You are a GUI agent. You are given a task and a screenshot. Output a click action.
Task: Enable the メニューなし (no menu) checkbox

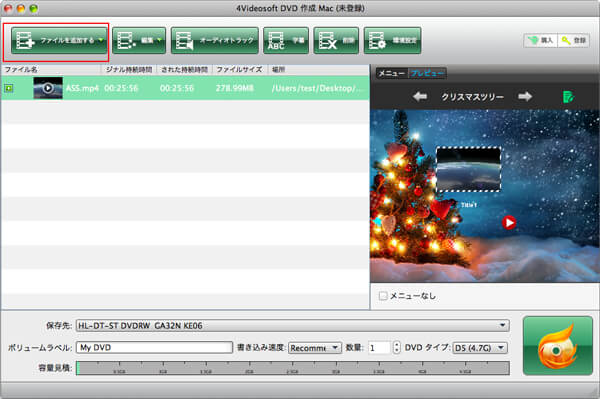(x=383, y=296)
